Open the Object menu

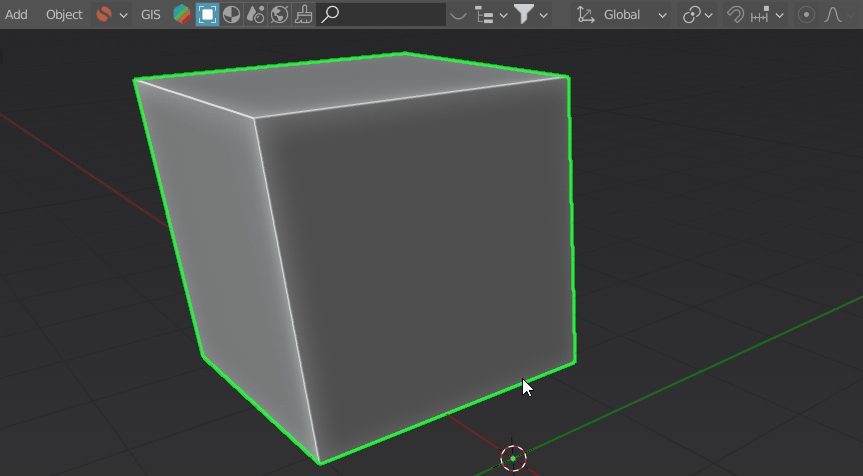pyautogui.click(x=64, y=15)
